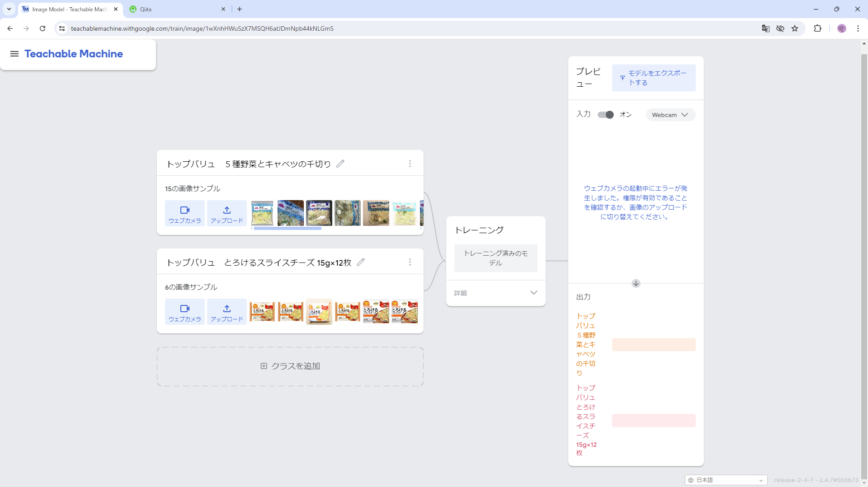Click the download arrow below the preview panel
The image size is (868, 487).
(636, 283)
